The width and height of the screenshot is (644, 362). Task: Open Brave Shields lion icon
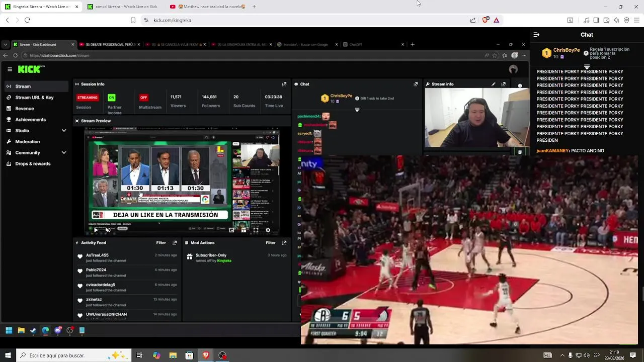coord(485,20)
